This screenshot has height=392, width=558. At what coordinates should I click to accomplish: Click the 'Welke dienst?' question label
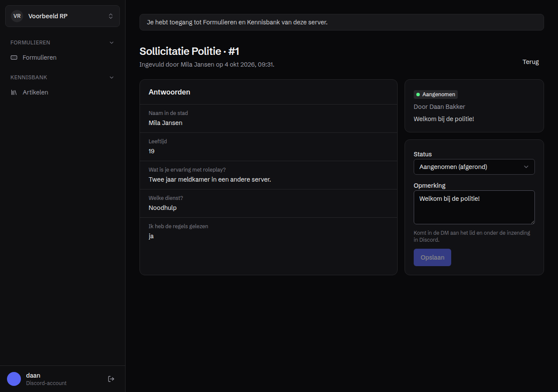[166, 198]
